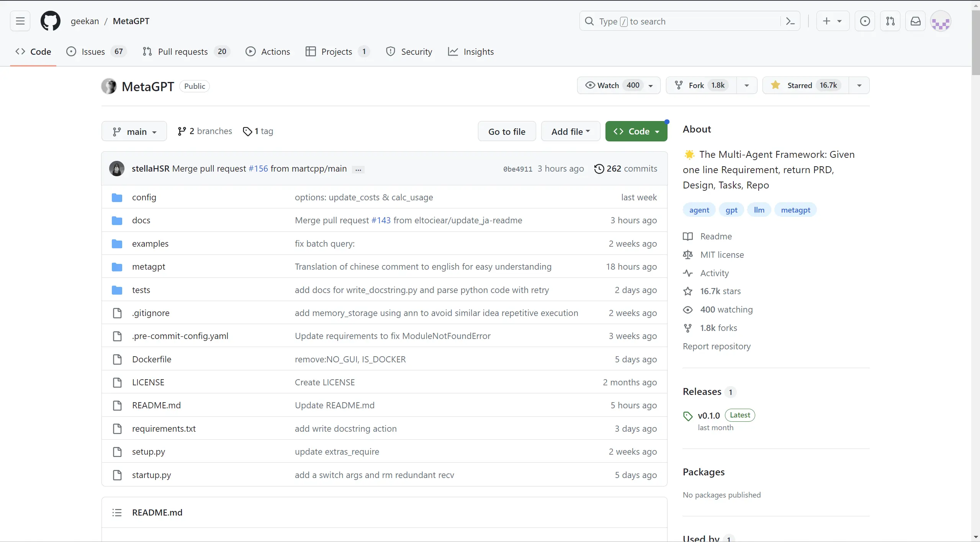
Task: Click the Go to file button
Action: [507, 131]
